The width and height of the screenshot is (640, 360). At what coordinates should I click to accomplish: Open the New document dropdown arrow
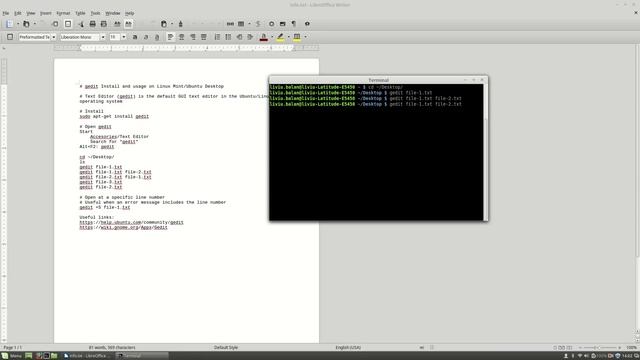(18, 24)
